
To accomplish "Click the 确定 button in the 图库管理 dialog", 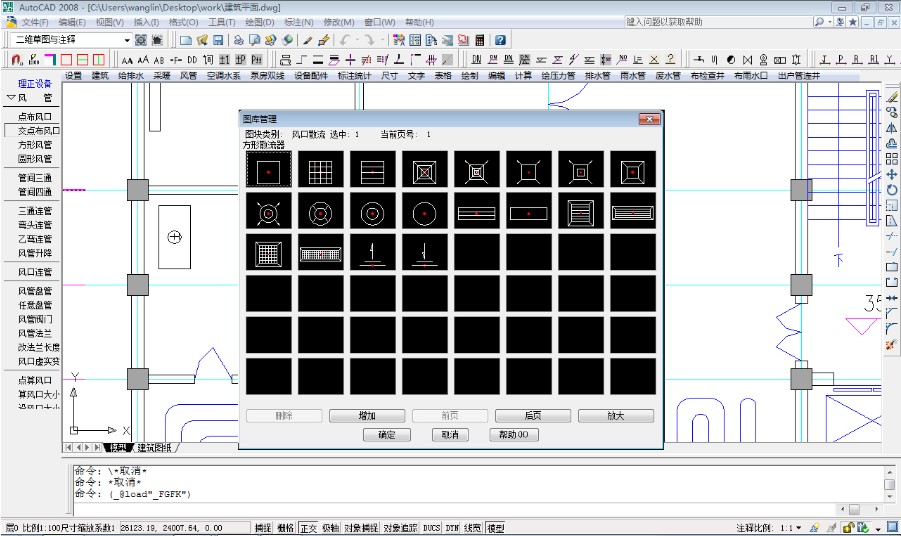I will [x=387, y=435].
